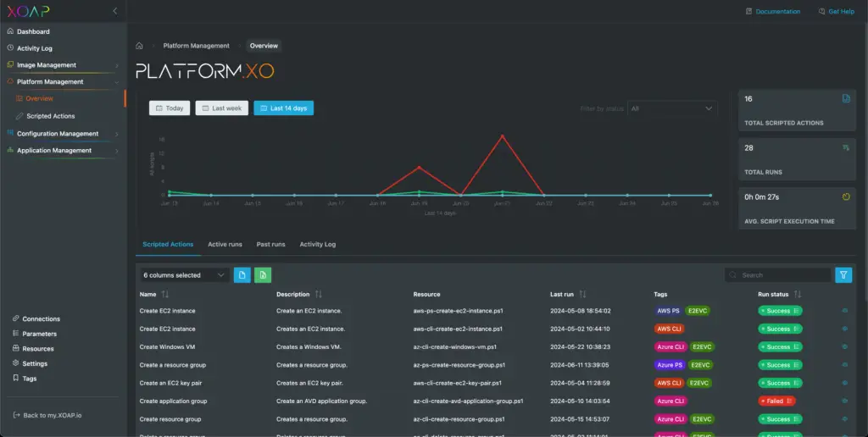Collapse Platform Management menu
This screenshot has height=437, width=868.
63,81
